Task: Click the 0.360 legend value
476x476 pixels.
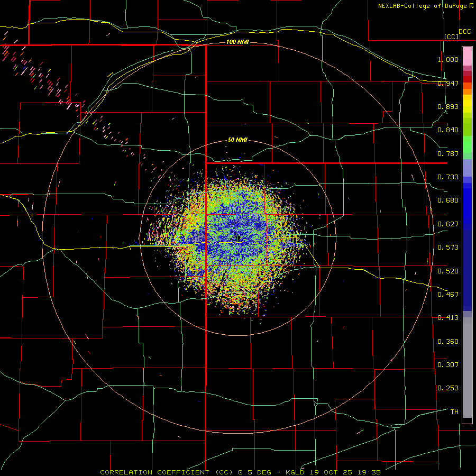Action: pyautogui.click(x=448, y=341)
